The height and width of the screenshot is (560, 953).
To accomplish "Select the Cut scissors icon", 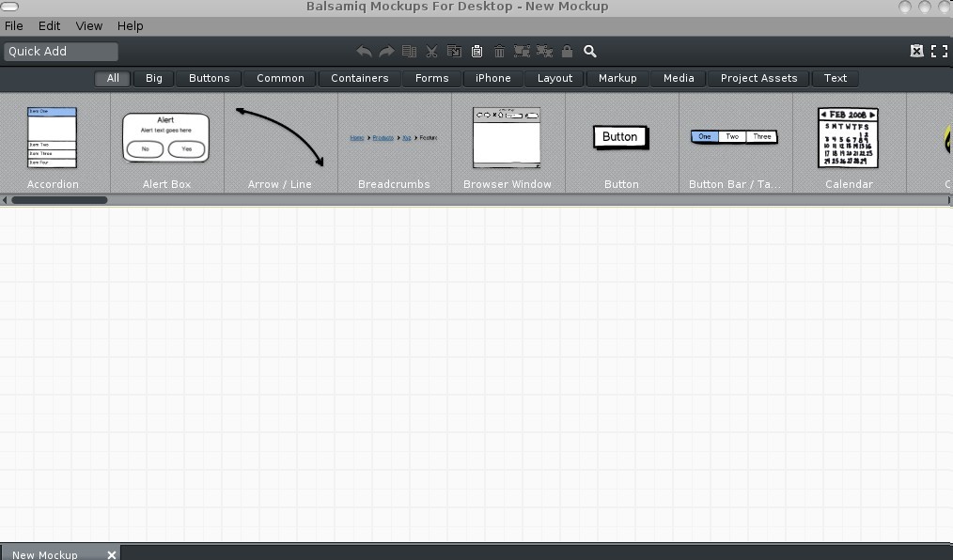I will coord(431,52).
